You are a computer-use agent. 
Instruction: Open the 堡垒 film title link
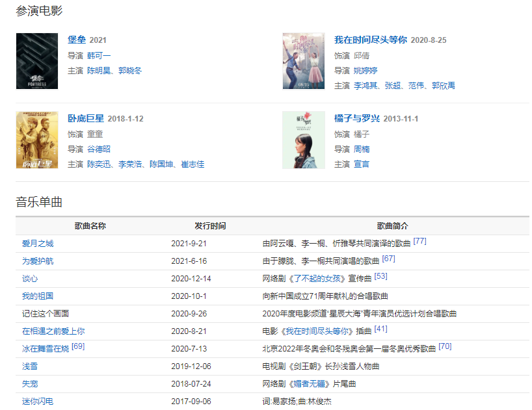pos(77,40)
